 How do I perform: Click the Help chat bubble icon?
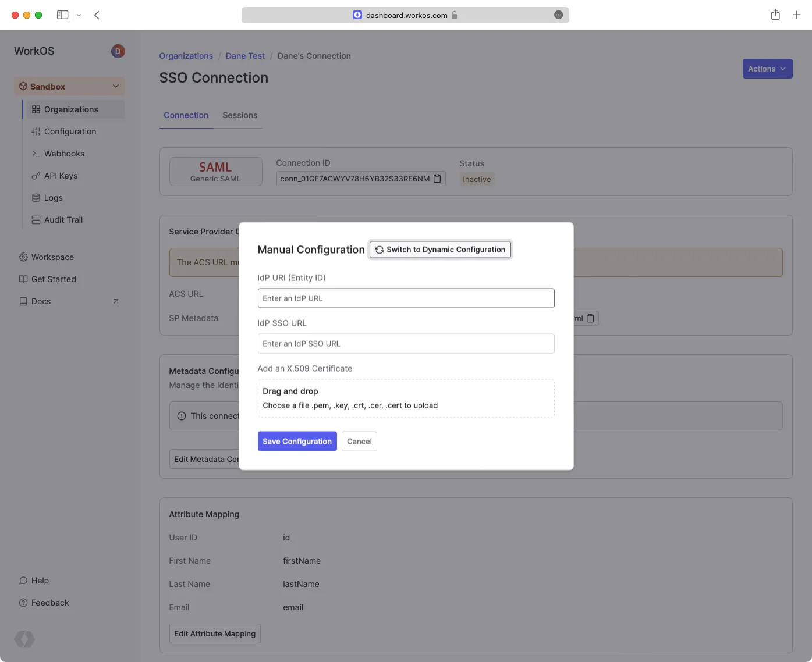[x=23, y=581]
